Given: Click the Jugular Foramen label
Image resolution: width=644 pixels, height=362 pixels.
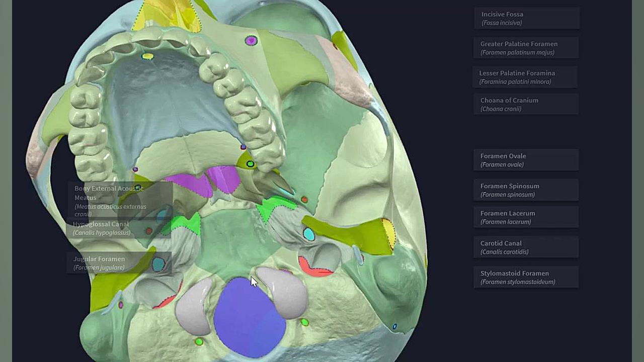Looking at the screenshot, I should click(x=119, y=263).
